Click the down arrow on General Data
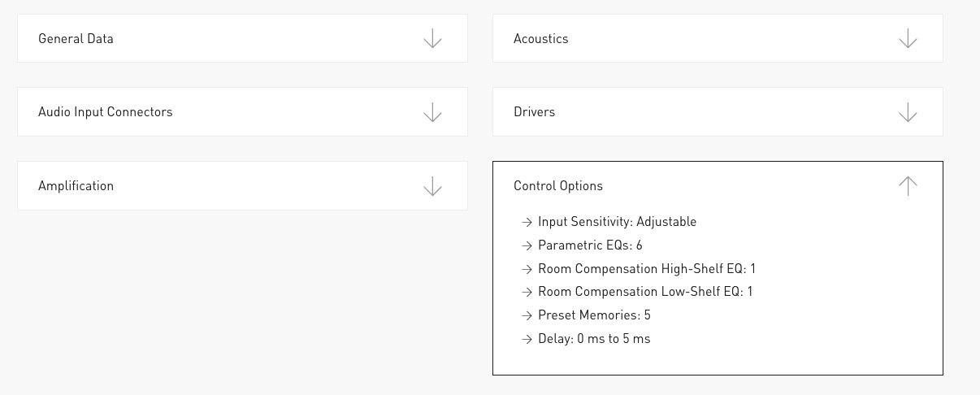This screenshot has width=980, height=395. click(x=432, y=38)
